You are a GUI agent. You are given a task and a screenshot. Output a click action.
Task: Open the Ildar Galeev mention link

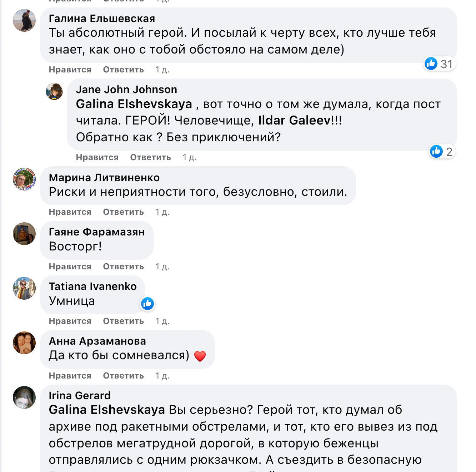click(294, 121)
